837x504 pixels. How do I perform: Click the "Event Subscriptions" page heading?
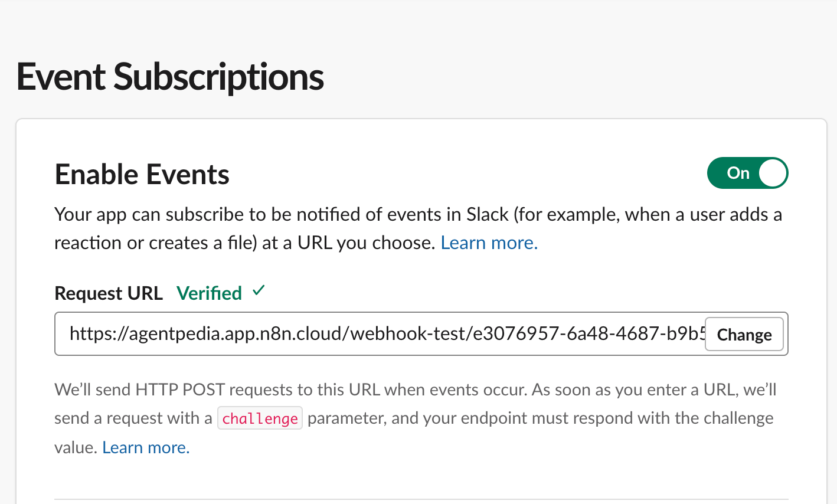point(170,77)
